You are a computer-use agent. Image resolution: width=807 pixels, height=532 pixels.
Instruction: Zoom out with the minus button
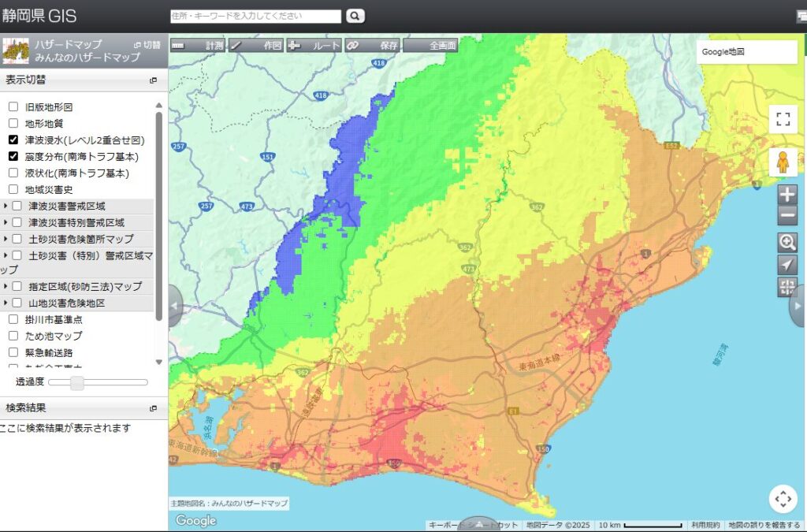787,215
